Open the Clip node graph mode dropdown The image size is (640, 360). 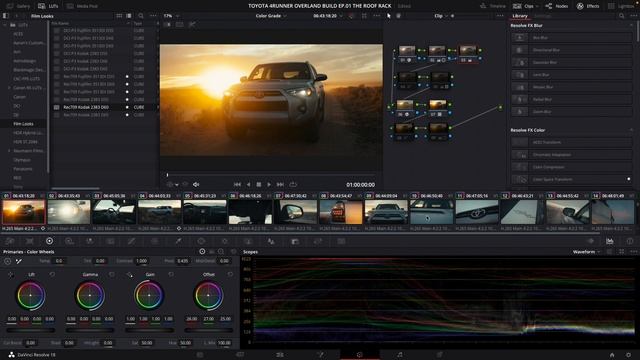coord(440,16)
